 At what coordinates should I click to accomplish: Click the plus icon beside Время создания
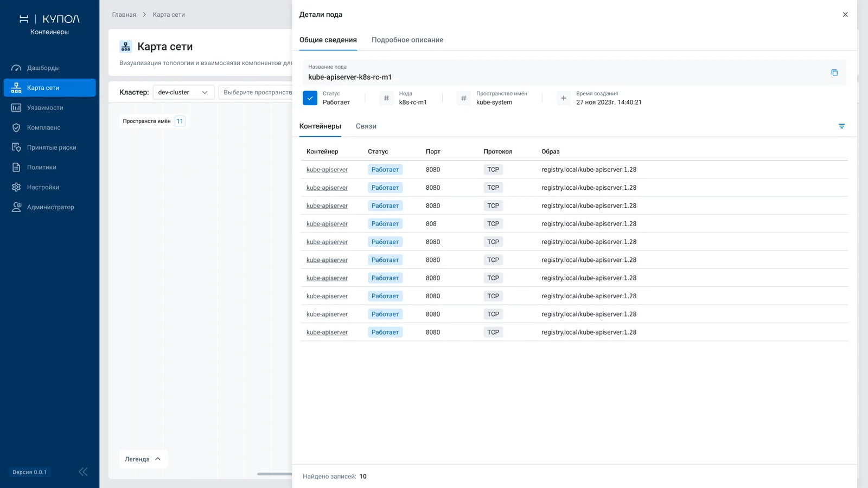coord(564,98)
